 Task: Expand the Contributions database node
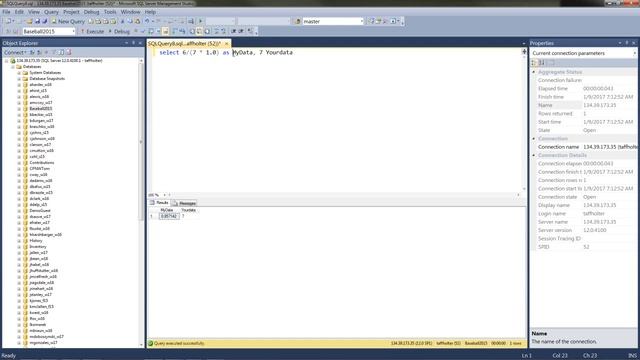pos(19,162)
